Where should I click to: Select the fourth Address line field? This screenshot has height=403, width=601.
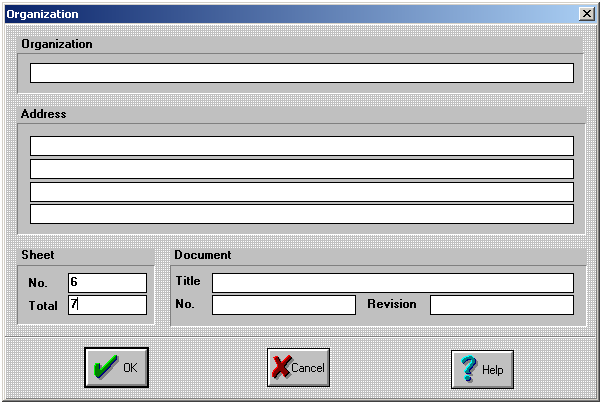(302, 214)
